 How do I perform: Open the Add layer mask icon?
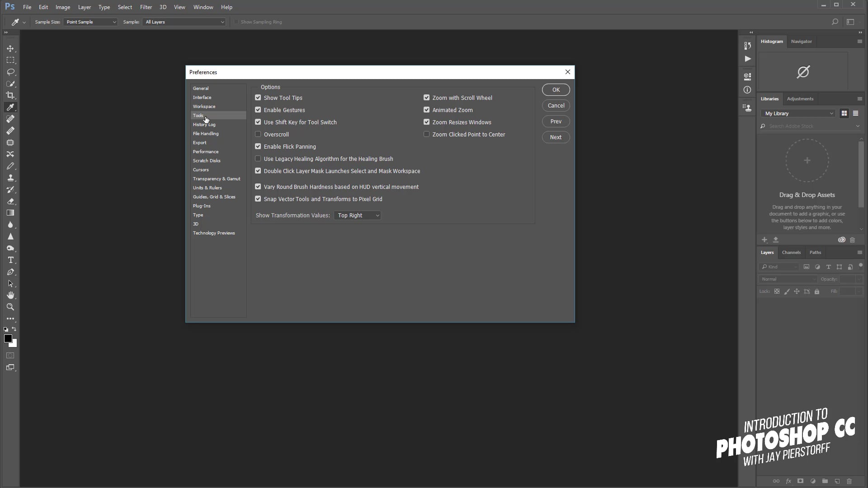pyautogui.click(x=800, y=481)
